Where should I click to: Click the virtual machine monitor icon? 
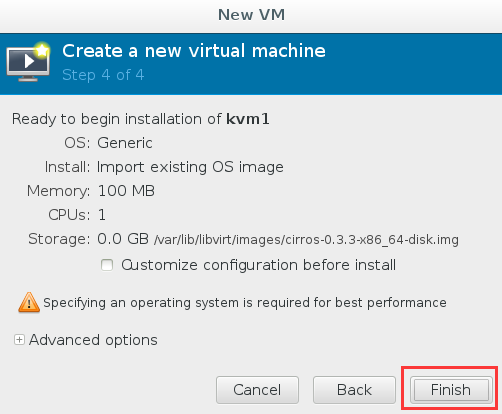point(28,62)
